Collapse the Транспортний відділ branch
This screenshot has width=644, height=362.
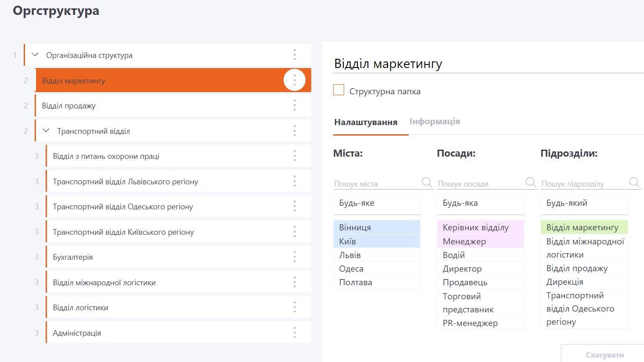46,131
